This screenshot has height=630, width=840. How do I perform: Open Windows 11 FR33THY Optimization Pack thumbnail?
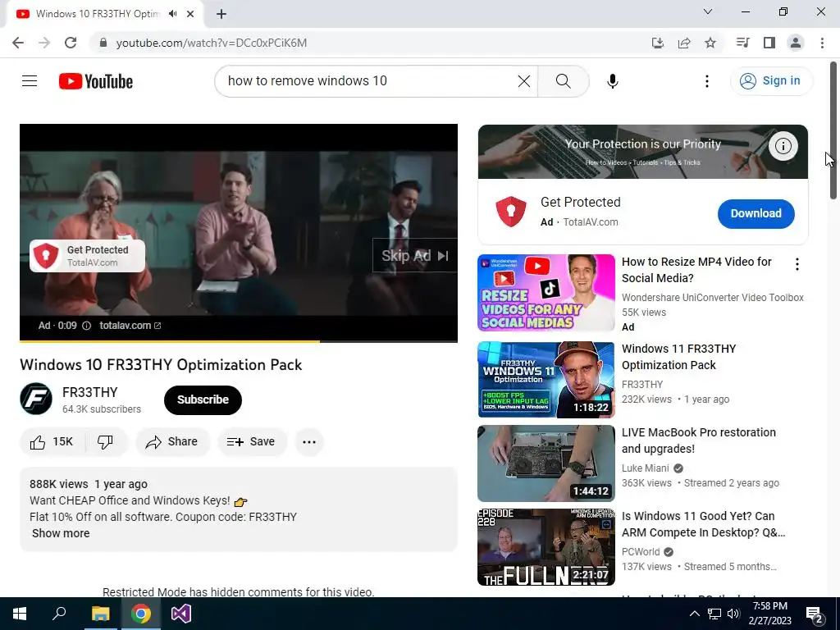[546, 379]
